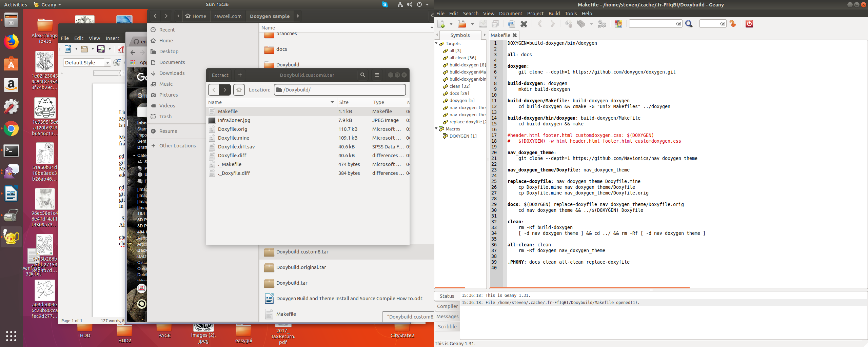Click the Geany search magnifier icon

pos(689,24)
